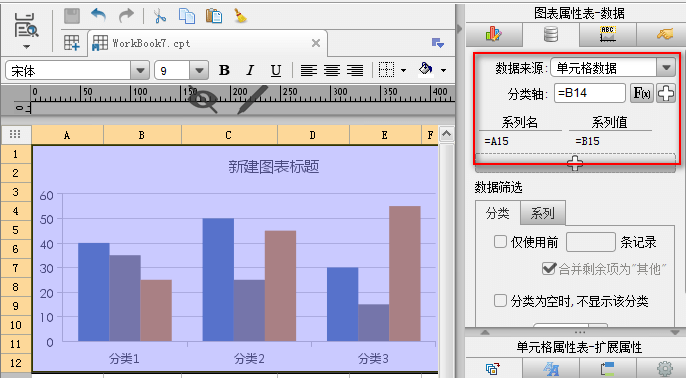Open the chart style tab with ABC icon
Viewport: 686px width, 378px height.
(x=608, y=34)
